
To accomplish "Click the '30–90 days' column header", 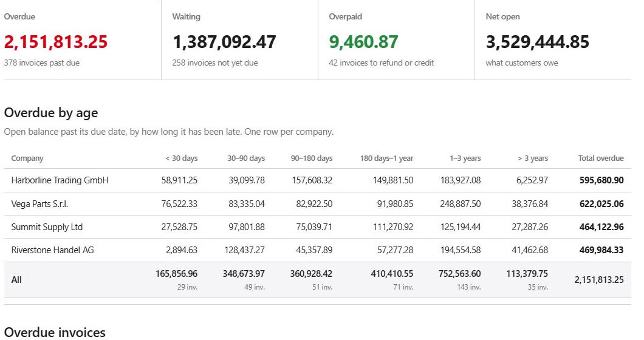I will pyautogui.click(x=246, y=158).
